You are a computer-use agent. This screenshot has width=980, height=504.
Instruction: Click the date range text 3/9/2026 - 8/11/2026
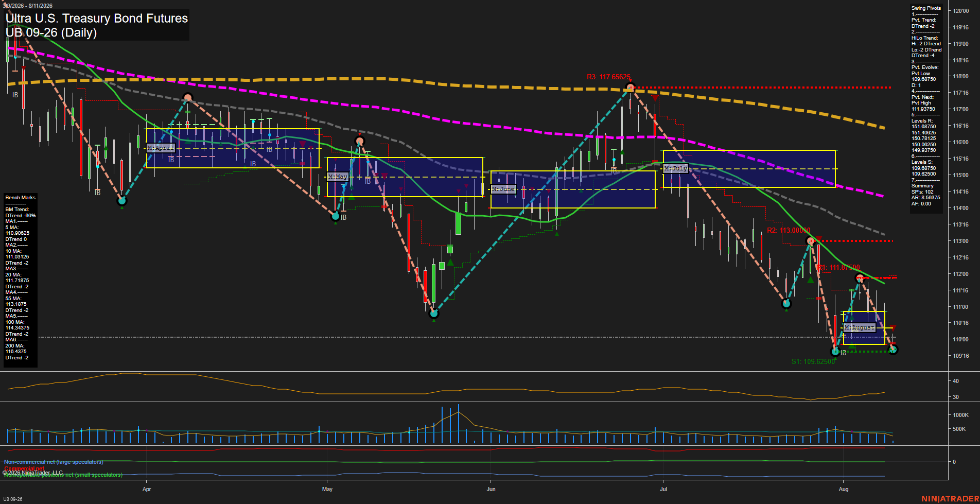tap(27, 6)
